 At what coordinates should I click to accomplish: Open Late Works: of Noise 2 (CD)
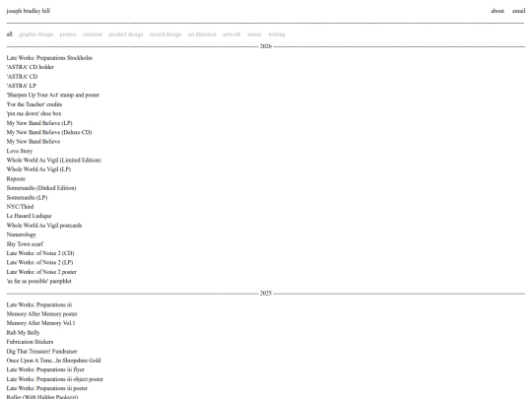point(40,253)
